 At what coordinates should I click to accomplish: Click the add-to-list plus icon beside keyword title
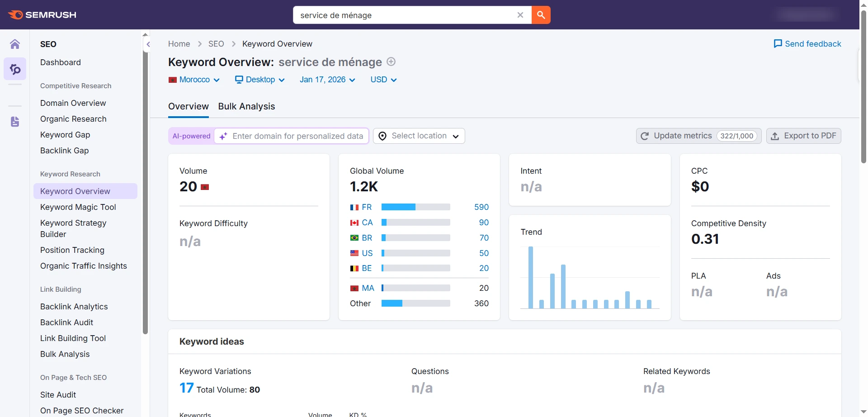[391, 62]
